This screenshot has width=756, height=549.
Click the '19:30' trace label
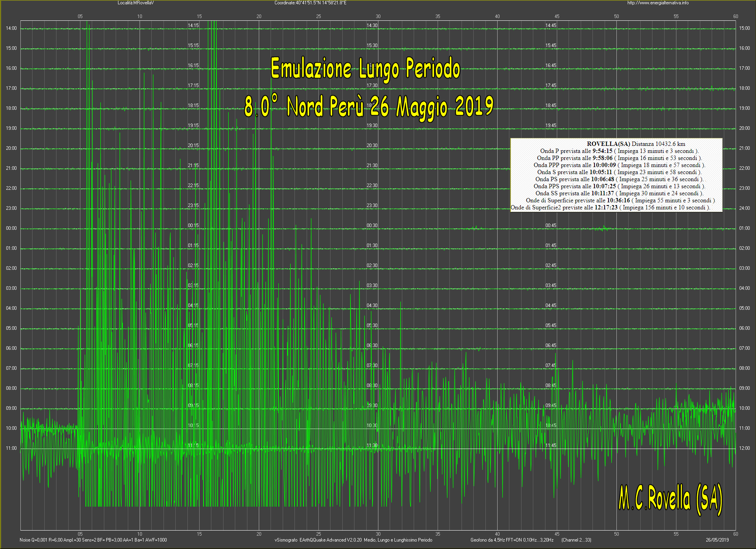pyautogui.click(x=372, y=125)
